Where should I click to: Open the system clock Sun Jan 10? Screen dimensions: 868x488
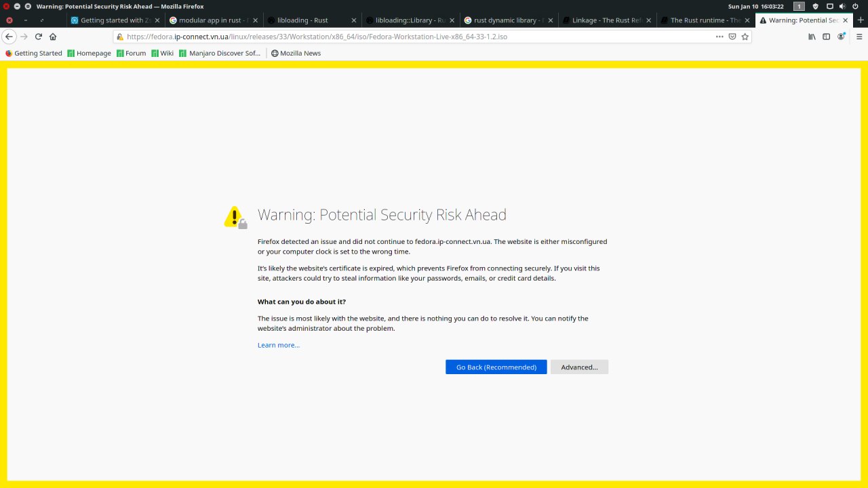point(756,6)
